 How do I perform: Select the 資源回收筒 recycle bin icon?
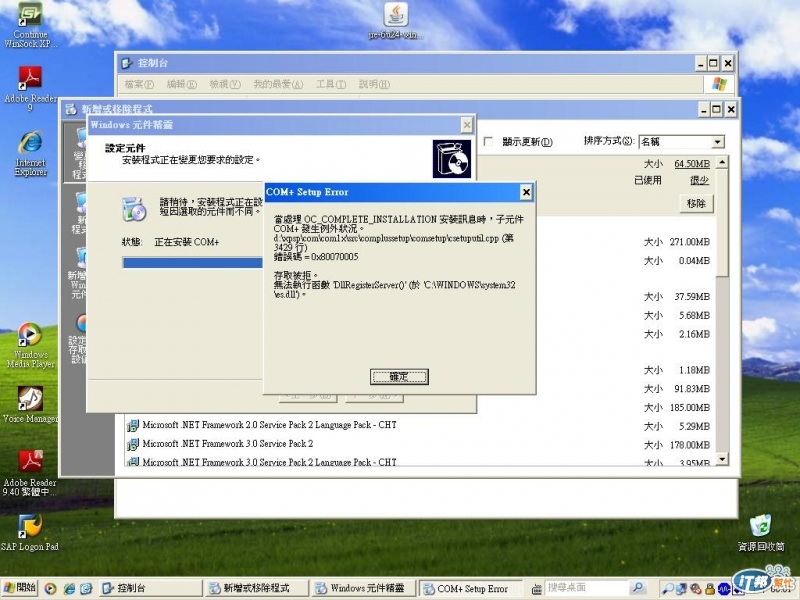point(761,533)
